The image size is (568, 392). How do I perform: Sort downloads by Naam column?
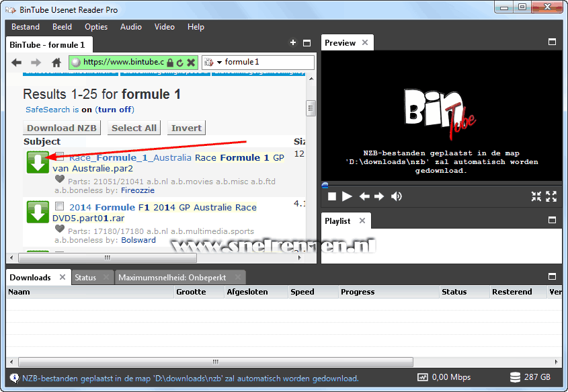click(x=90, y=292)
